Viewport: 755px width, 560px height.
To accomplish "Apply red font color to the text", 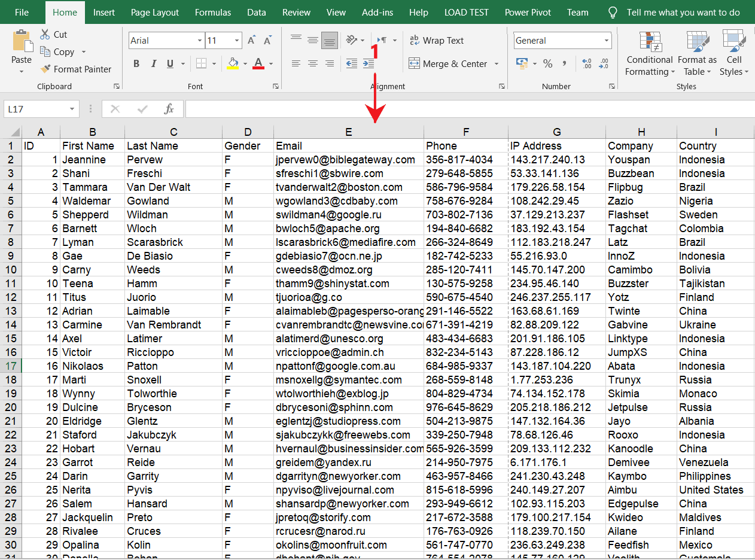I will [258, 63].
